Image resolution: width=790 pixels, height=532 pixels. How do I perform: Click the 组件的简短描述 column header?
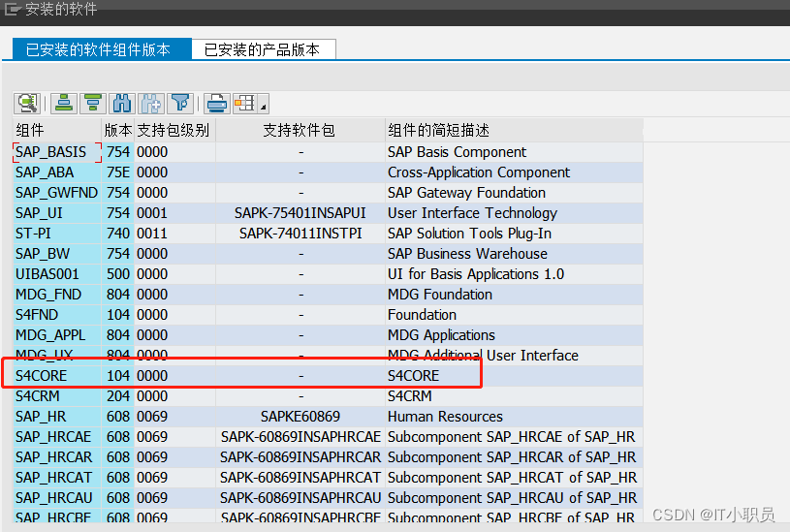[x=514, y=131]
